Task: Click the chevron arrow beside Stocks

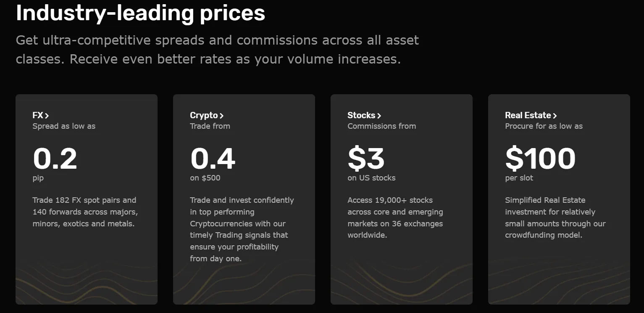Action: click(x=379, y=116)
